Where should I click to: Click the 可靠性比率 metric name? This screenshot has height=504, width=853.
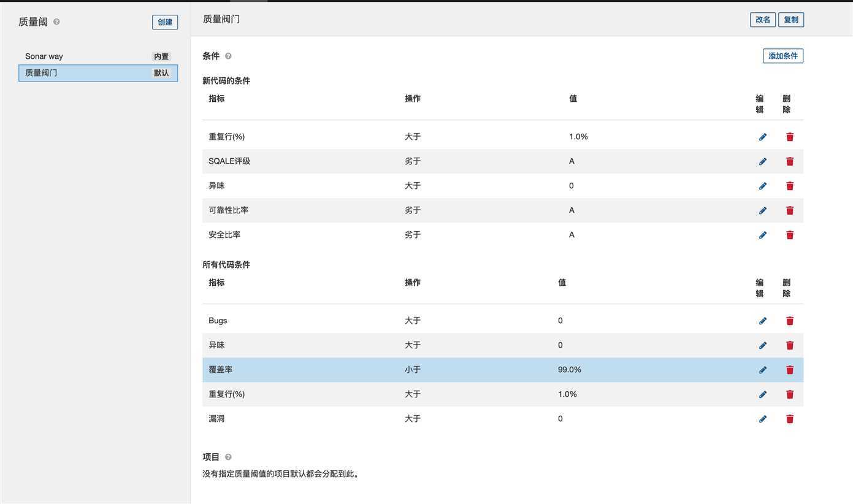tap(229, 210)
